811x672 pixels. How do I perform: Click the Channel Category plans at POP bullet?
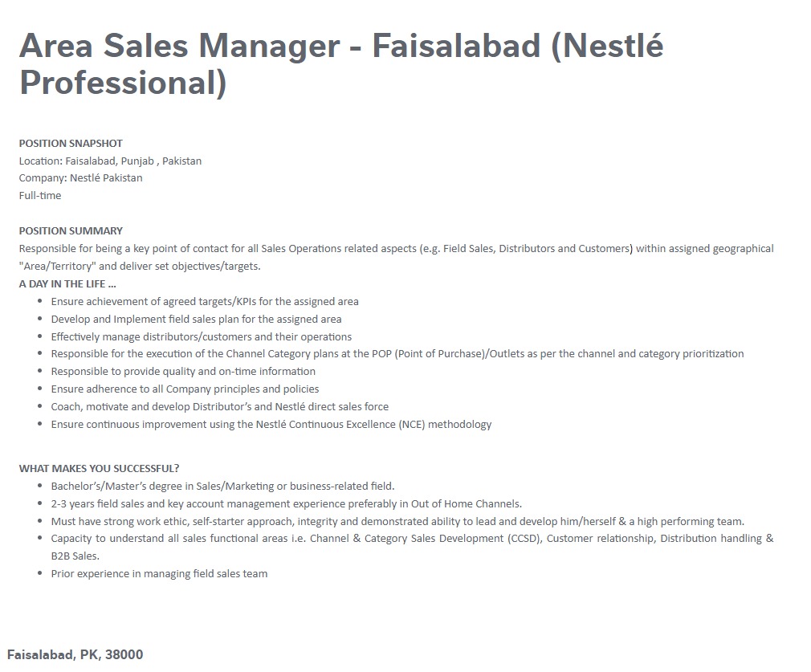pos(397,353)
